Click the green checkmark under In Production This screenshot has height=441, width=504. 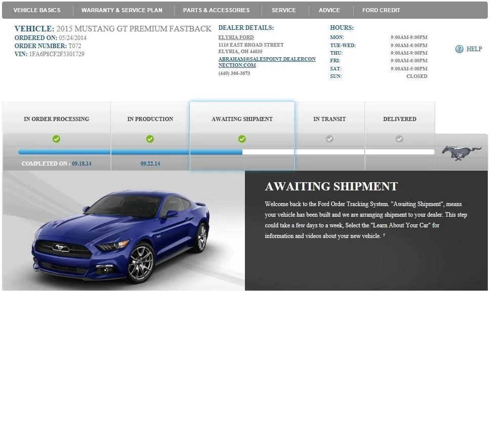click(150, 139)
